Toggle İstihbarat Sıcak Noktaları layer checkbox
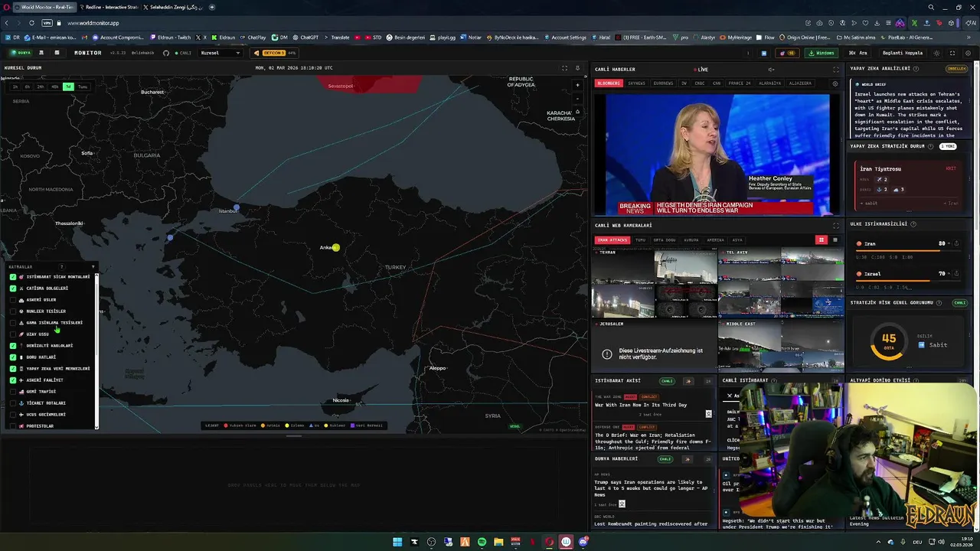The height and width of the screenshot is (551, 980). pos(13,277)
